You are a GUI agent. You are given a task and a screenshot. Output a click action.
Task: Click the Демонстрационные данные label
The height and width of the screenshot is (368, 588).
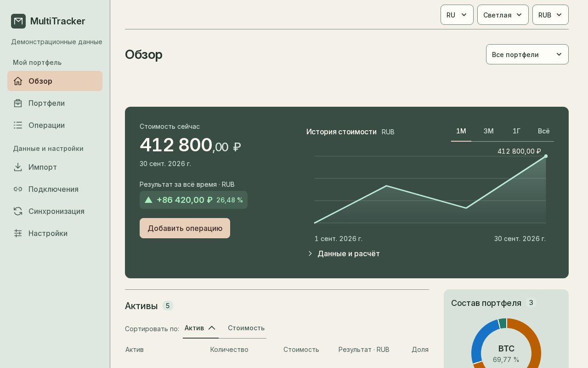click(57, 42)
